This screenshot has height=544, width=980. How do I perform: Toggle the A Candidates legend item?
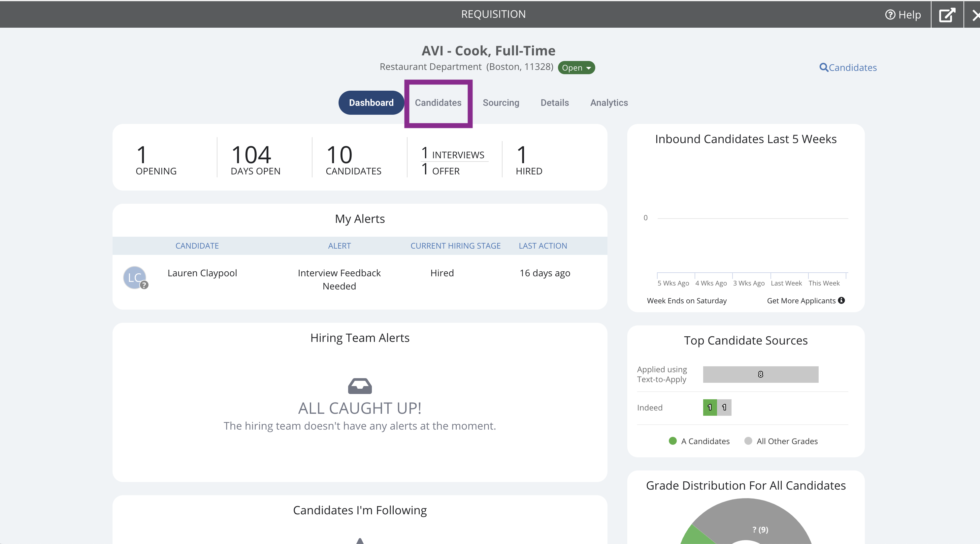[699, 441]
